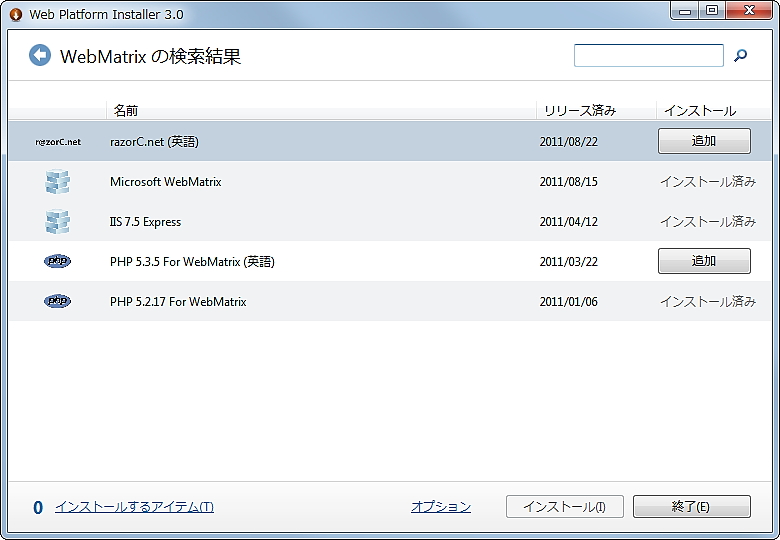Click the blue back arrow icon

click(x=40, y=55)
